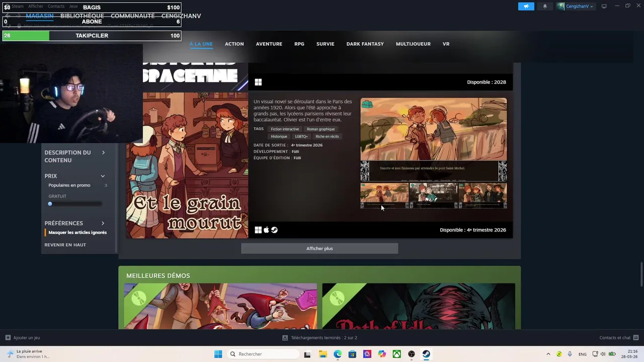Image resolution: width=644 pixels, height=362 pixels.
Task: Open the Windows Start menu
Action: [x=218, y=354]
